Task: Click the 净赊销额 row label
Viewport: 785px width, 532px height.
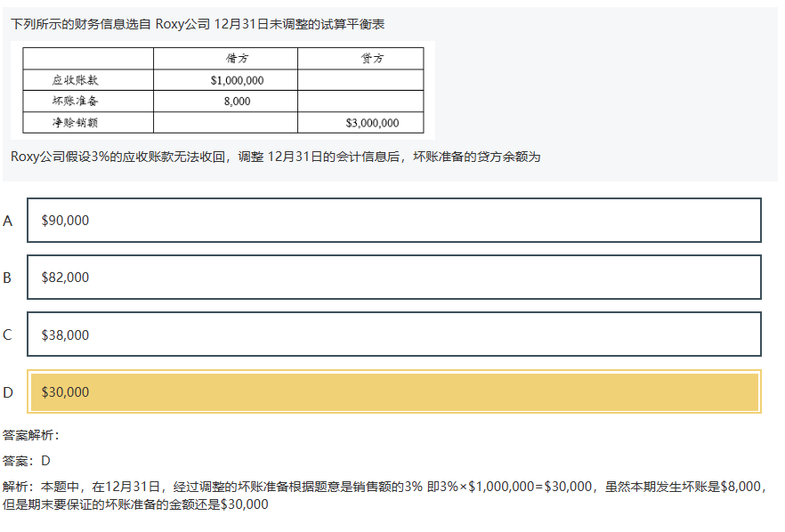Action: [76, 123]
